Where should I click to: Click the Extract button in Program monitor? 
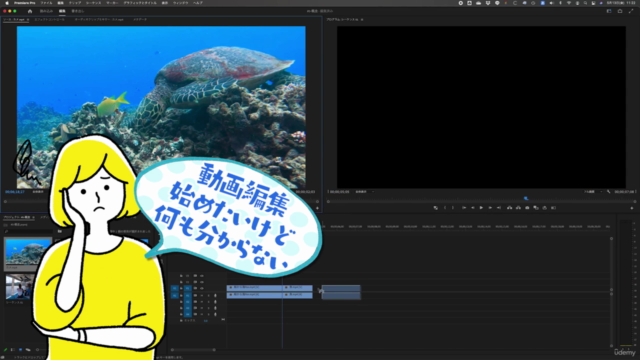click(518, 208)
